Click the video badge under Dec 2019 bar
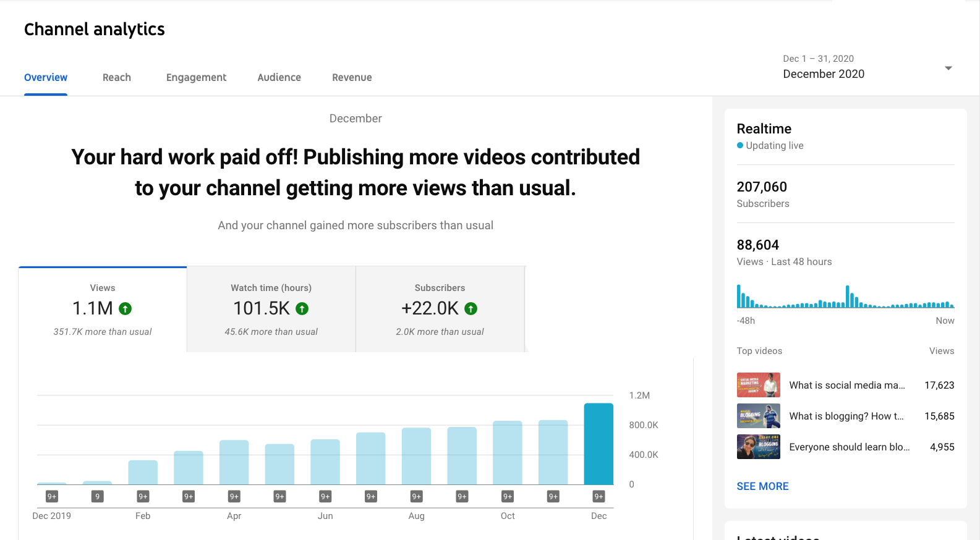Viewport: 980px width, 540px height. (x=52, y=496)
